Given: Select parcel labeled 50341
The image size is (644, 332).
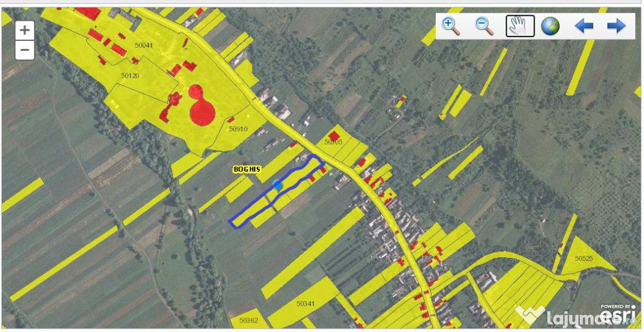Looking at the screenshot, I should pos(305,304).
